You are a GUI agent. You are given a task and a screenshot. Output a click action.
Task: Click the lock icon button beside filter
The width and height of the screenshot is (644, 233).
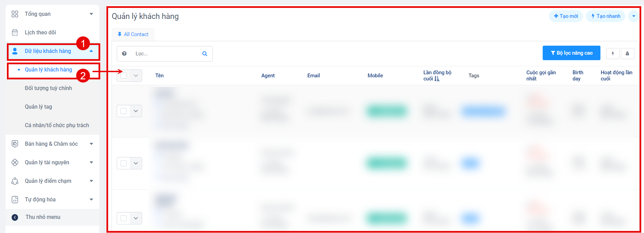click(627, 54)
